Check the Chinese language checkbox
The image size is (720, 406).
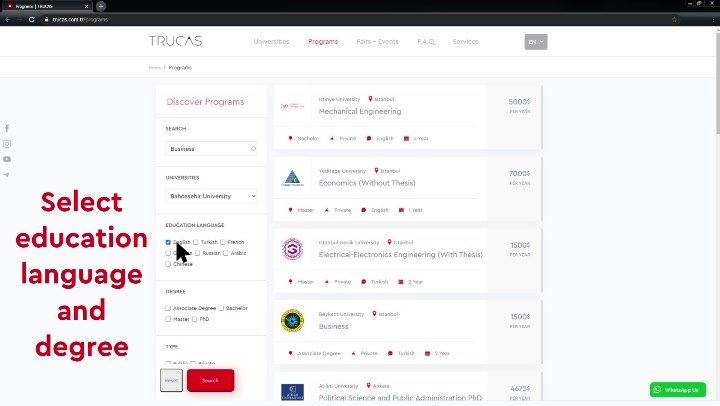(168, 264)
